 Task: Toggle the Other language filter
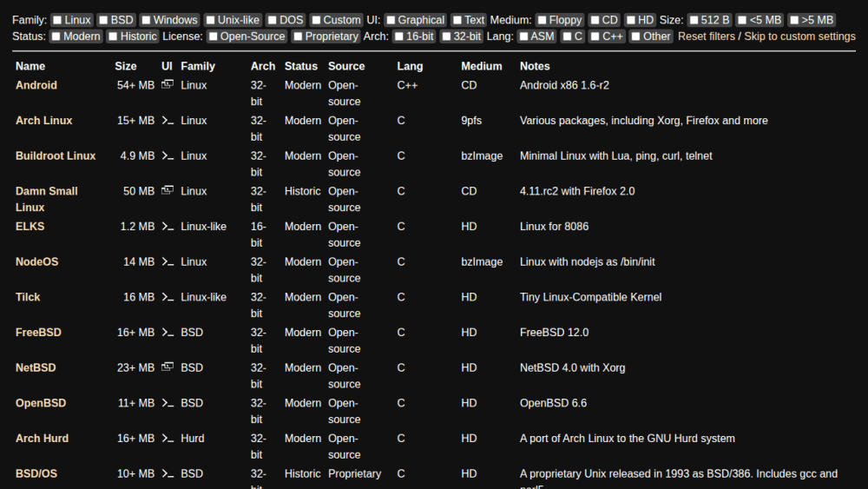click(635, 36)
